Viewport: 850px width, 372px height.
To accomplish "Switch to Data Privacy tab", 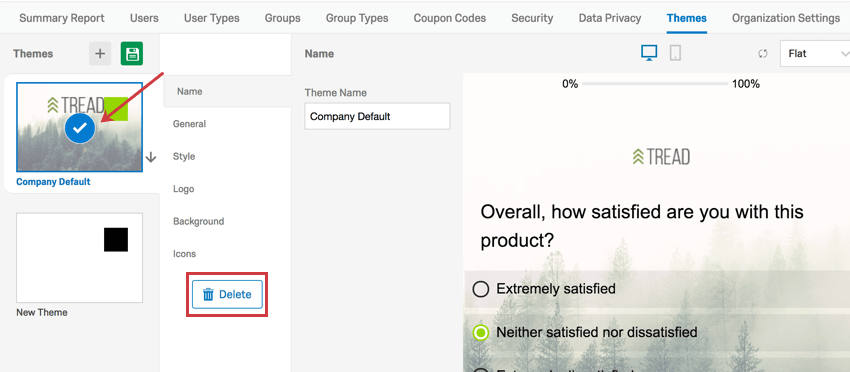I will (x=609, y=18).
